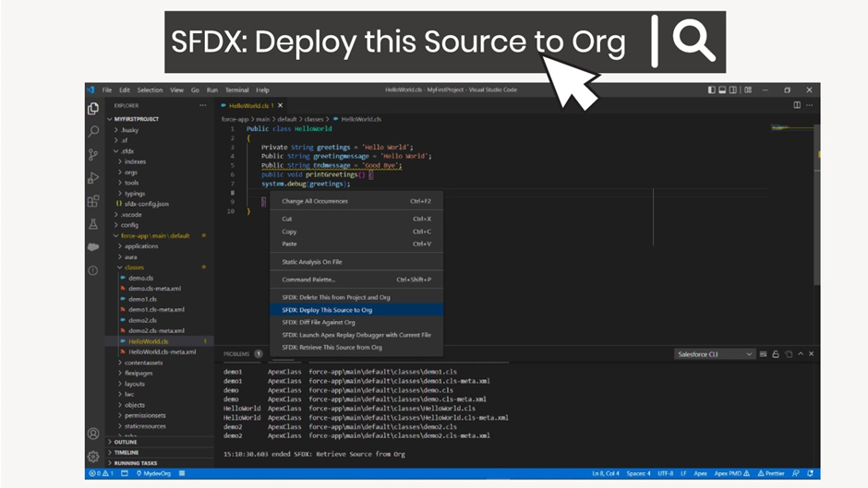The height and width of the screenshot is (488, 868).
Task: Open the Source Control view
Action: 93,154
